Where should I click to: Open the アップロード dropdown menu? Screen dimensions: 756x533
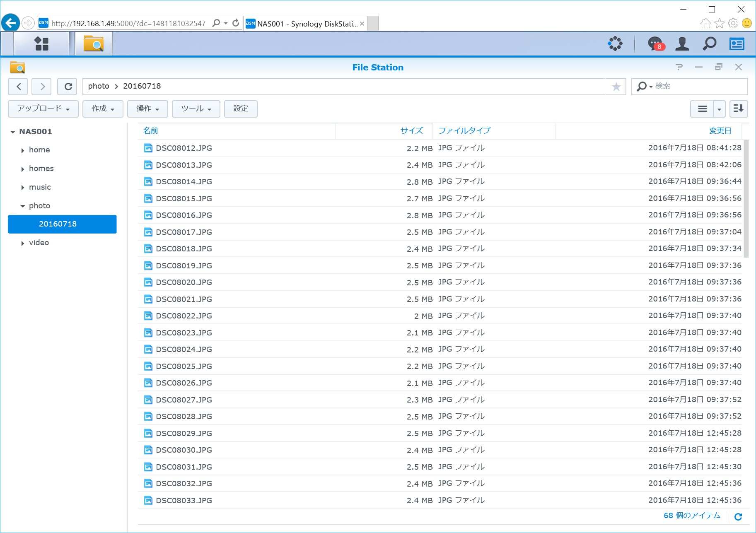tap(43, 109)
